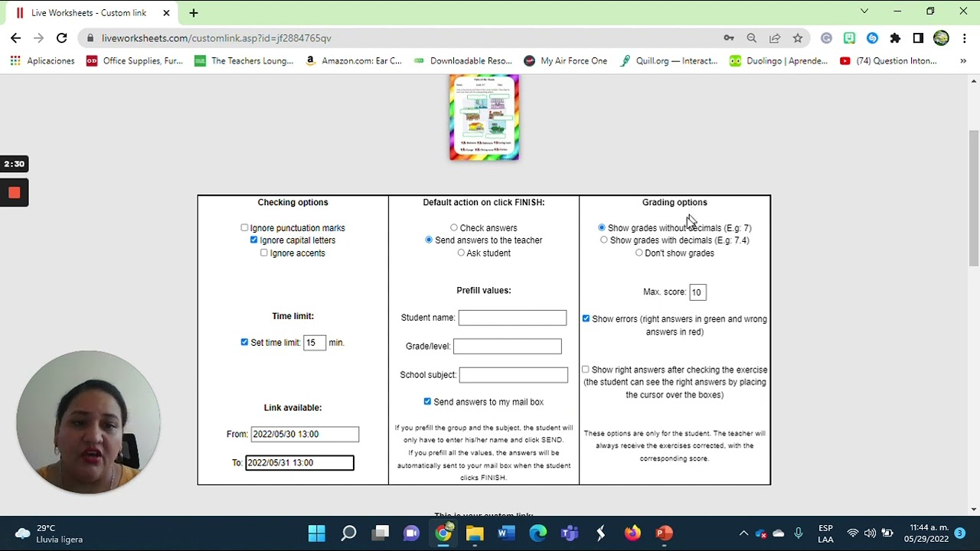980x551 pixels.
Task: Open Microsoft Edge from the taskbar
Action: pyautogui.click(x=537, y=533)
